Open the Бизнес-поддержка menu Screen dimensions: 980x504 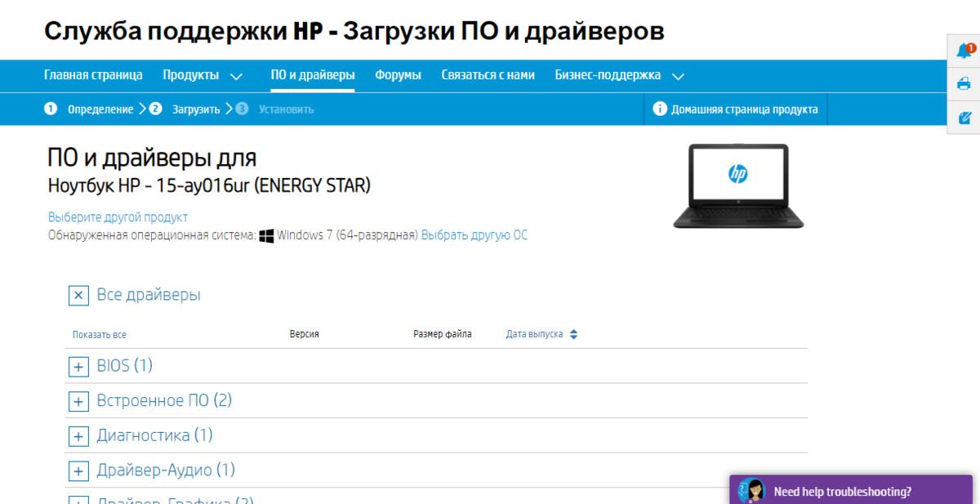(x=608, y=75)
